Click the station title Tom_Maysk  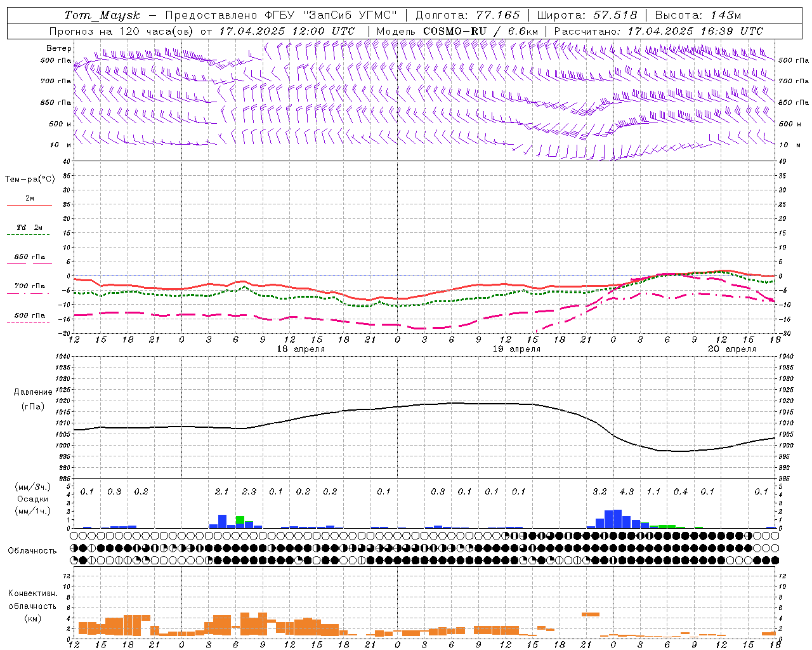pyautogui.click(x=102, y=15)
